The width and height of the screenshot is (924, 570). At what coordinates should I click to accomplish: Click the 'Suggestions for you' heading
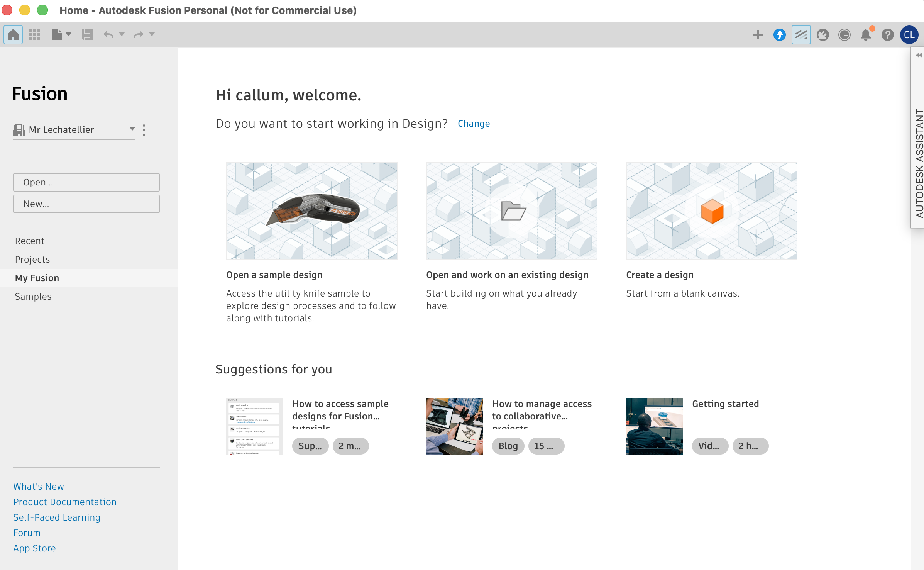(x=274, y=369)
